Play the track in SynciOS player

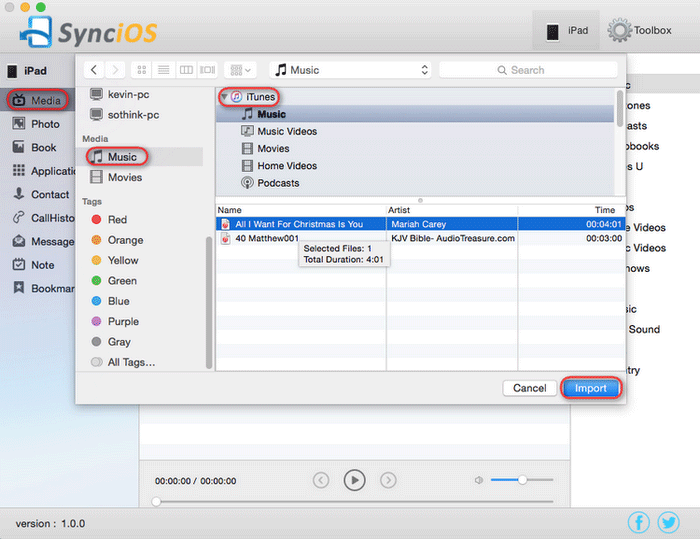354,480
